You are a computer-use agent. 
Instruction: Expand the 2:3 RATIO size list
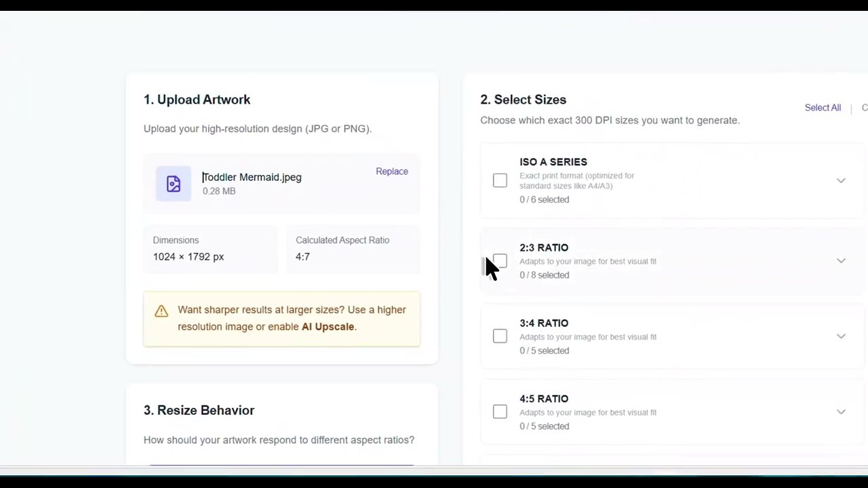841,261
